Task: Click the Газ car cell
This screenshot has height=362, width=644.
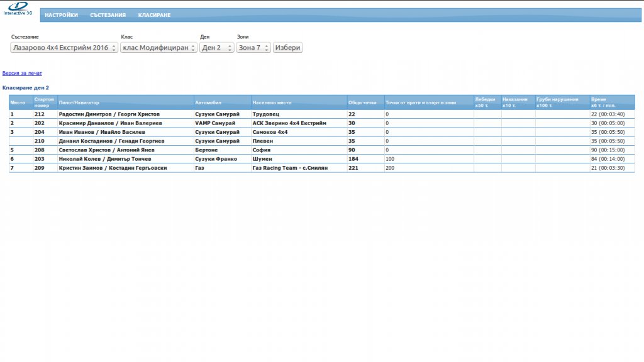Action: [199, 168]
